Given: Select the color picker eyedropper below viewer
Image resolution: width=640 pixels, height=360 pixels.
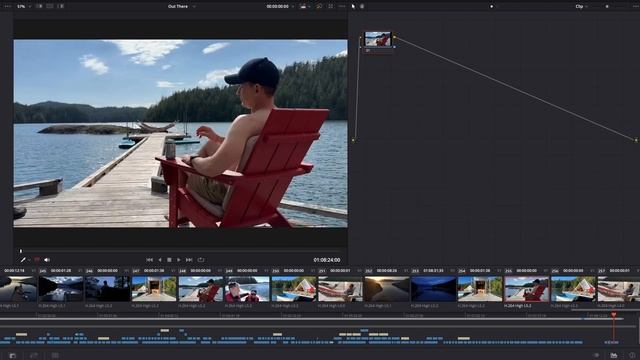Looking at the screenshot, I should (23, 260).
